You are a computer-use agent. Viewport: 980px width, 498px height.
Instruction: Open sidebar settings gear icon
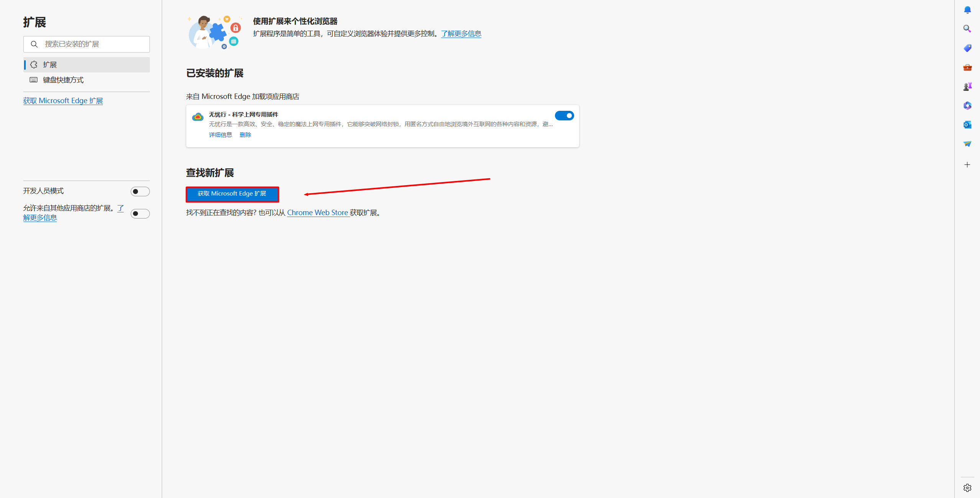(x=967, y=488)
